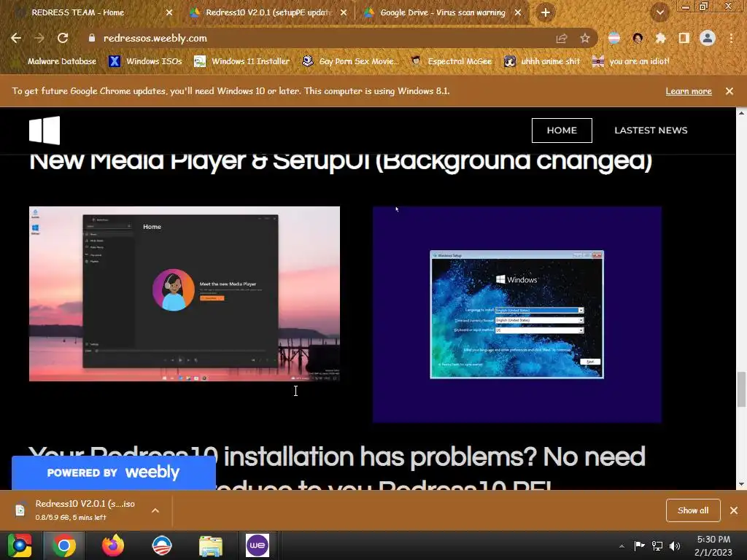Click the scrollbar up arrow
747x560 pixels.
(741, 113)
